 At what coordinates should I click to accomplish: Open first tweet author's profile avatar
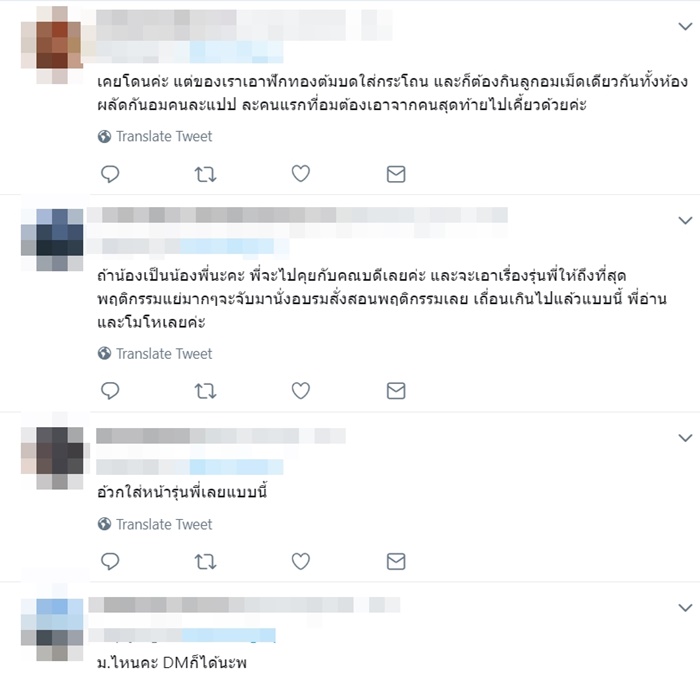pyautogui.click(x=52, y=45)
